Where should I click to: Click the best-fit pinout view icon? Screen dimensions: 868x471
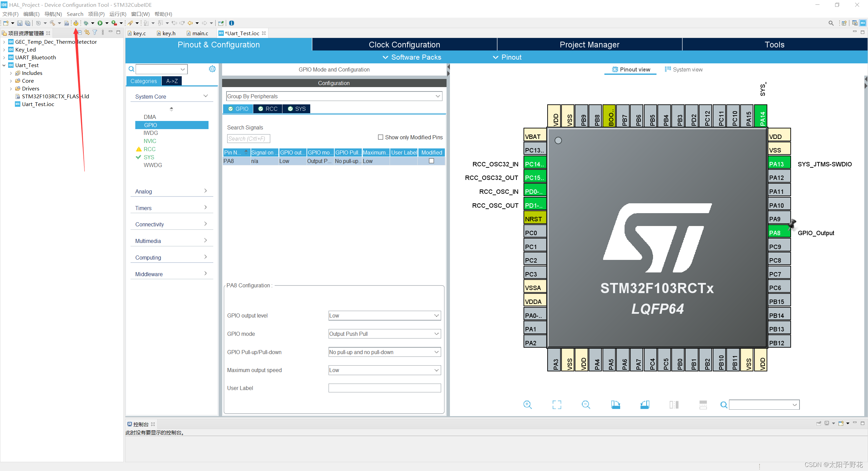[x=557, y=405]
